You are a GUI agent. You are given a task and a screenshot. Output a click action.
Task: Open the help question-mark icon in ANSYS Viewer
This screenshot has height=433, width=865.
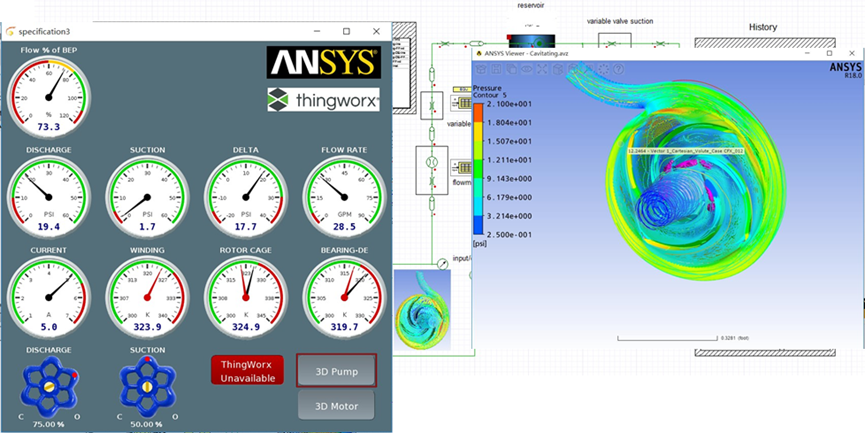click(x=618, y=69)
